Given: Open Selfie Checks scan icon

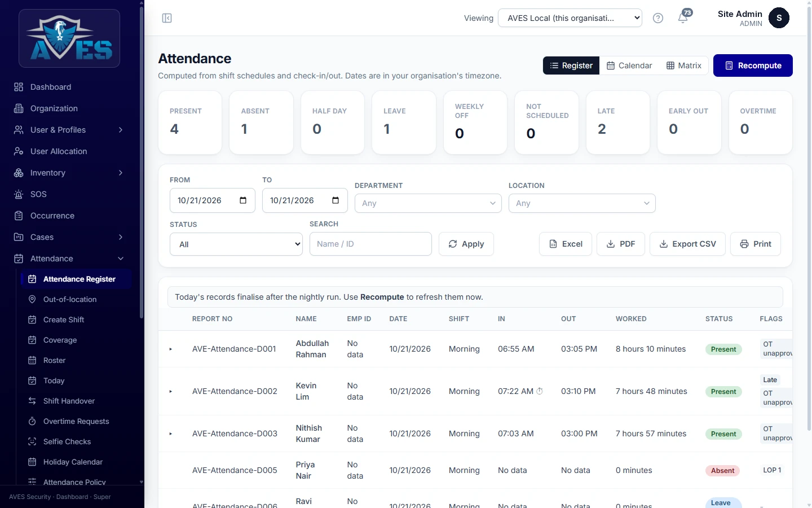Looking at the screenshot, I should [32, 441].
